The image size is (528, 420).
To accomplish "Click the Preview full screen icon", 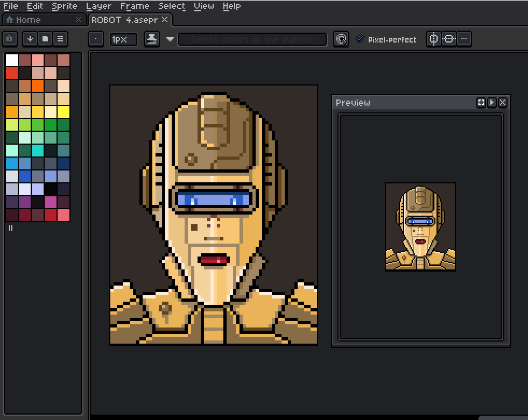I will tap(481, 102).
